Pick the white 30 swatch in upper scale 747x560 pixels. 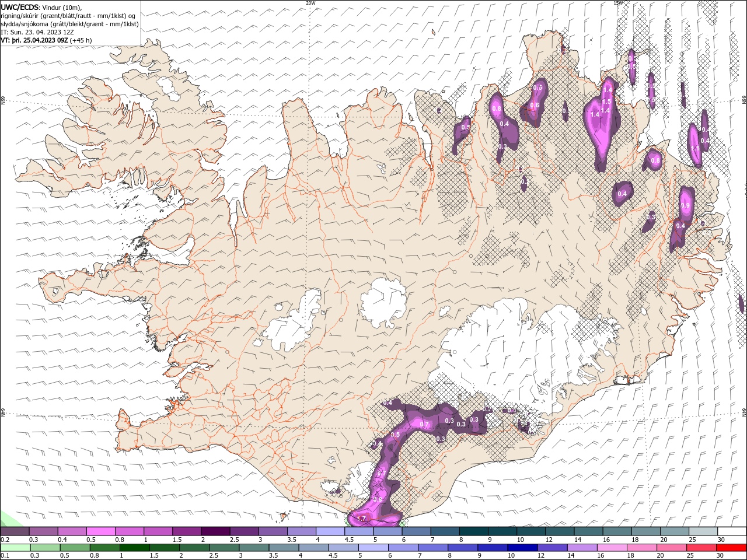click(733, 531)
